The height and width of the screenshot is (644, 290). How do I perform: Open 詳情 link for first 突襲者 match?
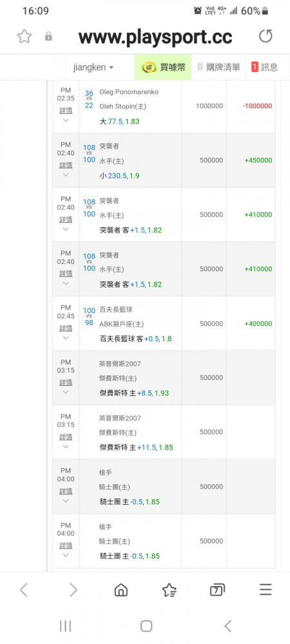click(66, 165)
